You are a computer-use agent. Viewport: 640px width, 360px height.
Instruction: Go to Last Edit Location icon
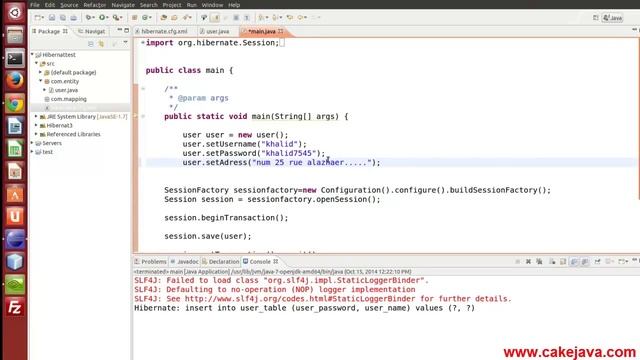pos(289,18)
